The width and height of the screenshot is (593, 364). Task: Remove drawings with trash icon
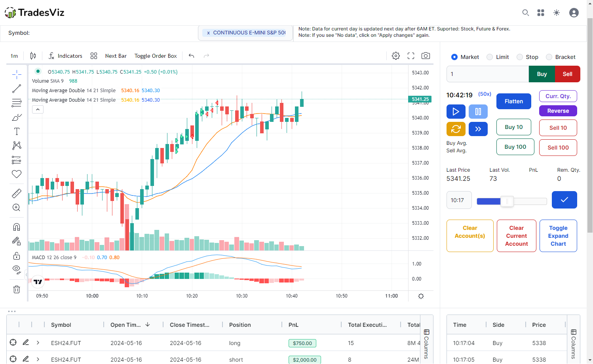pyautogui.click(x=17, y=289)
